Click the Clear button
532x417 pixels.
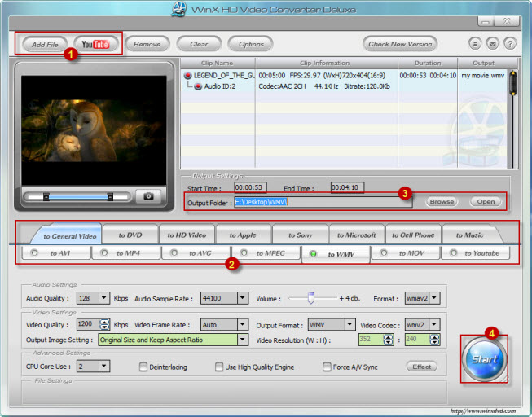pyautogui.click(x=199, y=44)
